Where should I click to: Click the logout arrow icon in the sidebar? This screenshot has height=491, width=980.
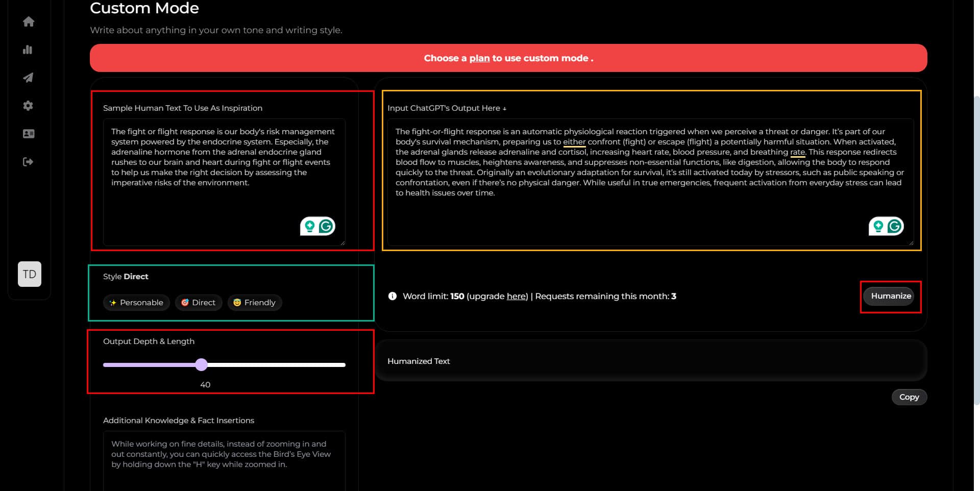pyautogui.click(x=28, y=161)
